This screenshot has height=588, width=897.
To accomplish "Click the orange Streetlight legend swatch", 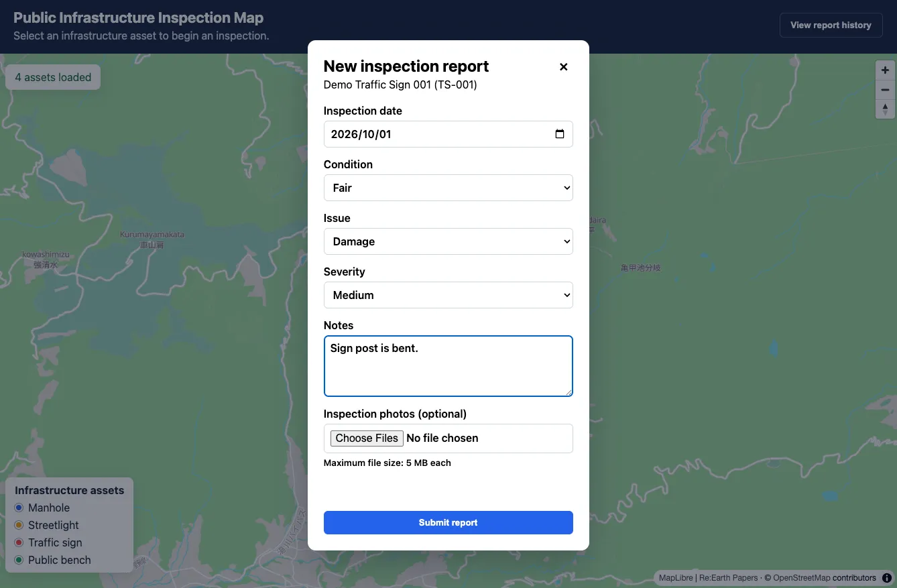I will pos(19,525).
